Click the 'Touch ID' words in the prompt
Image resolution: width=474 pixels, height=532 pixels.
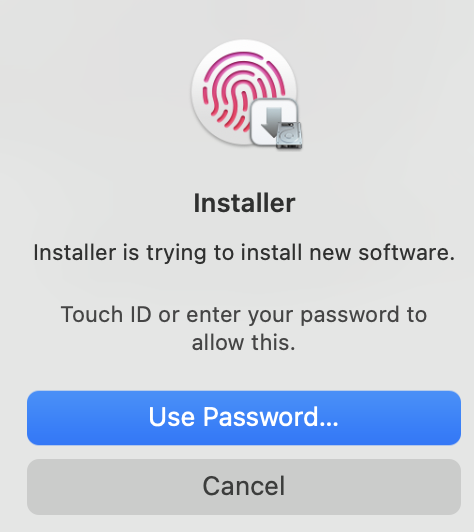coord(106,314)
